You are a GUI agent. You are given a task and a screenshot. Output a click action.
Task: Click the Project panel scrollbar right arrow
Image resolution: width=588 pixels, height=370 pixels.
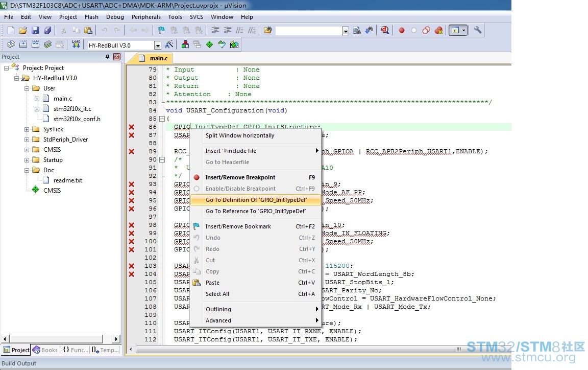[x=116, y=339]
